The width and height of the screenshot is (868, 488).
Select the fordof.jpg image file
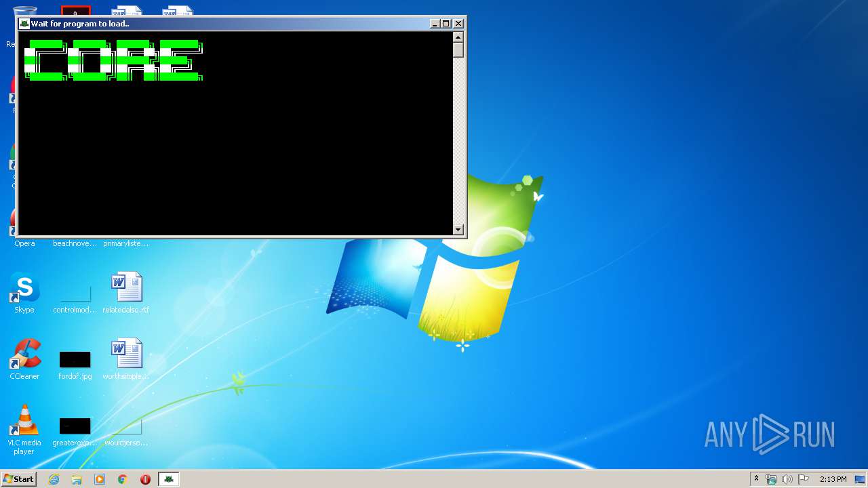pos(75,359)
